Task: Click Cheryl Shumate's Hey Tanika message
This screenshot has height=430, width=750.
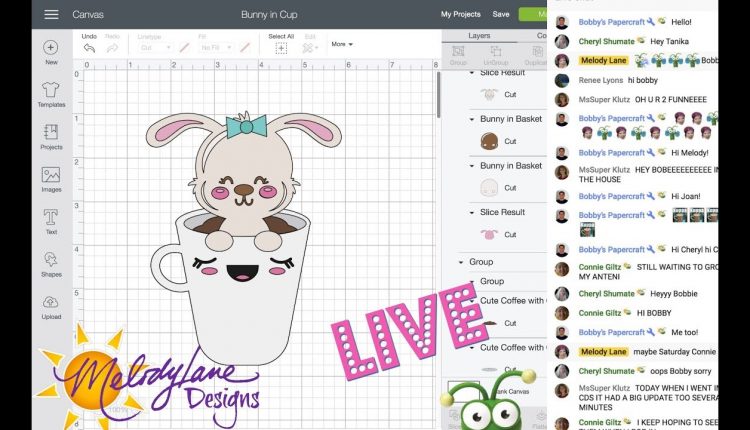Action: click(669, 42)
